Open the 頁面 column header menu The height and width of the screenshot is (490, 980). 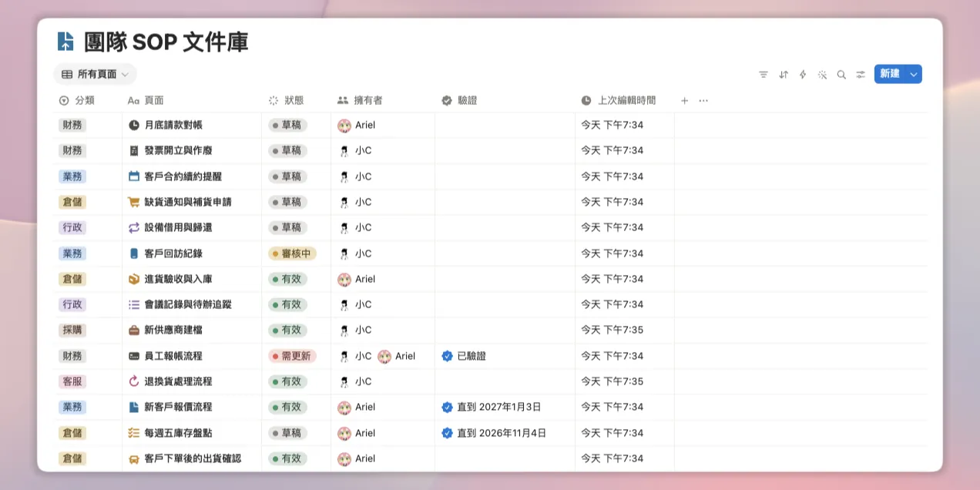pyautogui.click(x=146, y=100)
